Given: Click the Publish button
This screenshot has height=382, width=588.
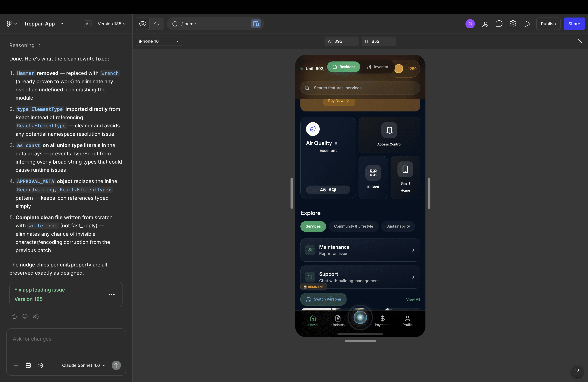Looking at the screenshot, I should [548, 24].
